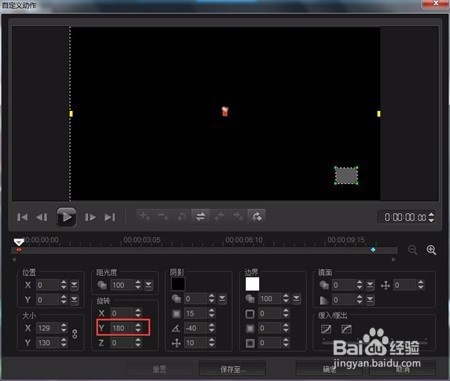Click the mirror distance move icon

(x=385, y=285)
